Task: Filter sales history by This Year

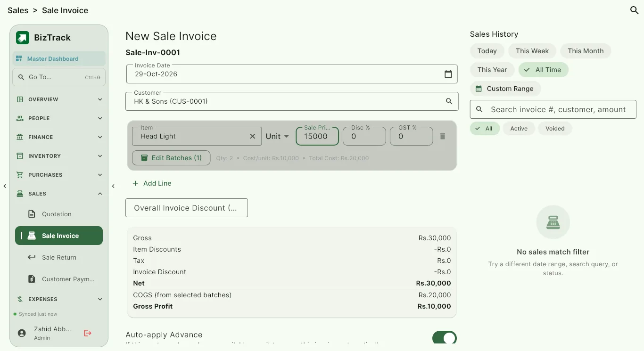Action: pos(492,70)
